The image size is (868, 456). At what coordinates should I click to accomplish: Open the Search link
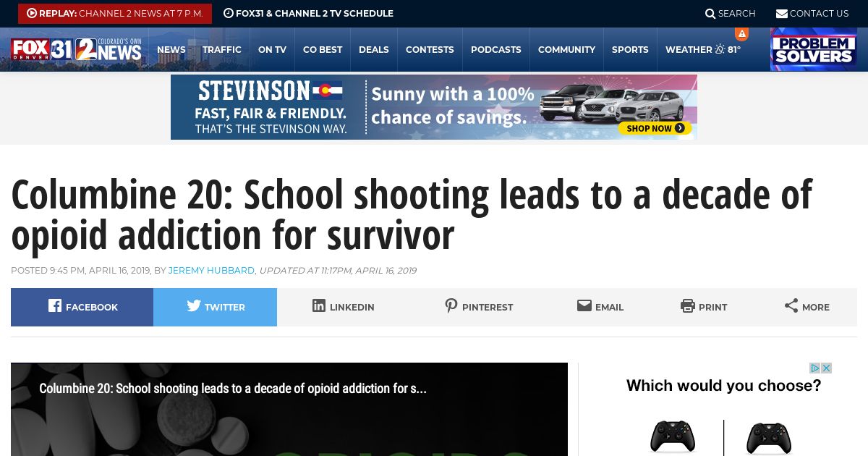pyautogui.click(x=731, y=14)
